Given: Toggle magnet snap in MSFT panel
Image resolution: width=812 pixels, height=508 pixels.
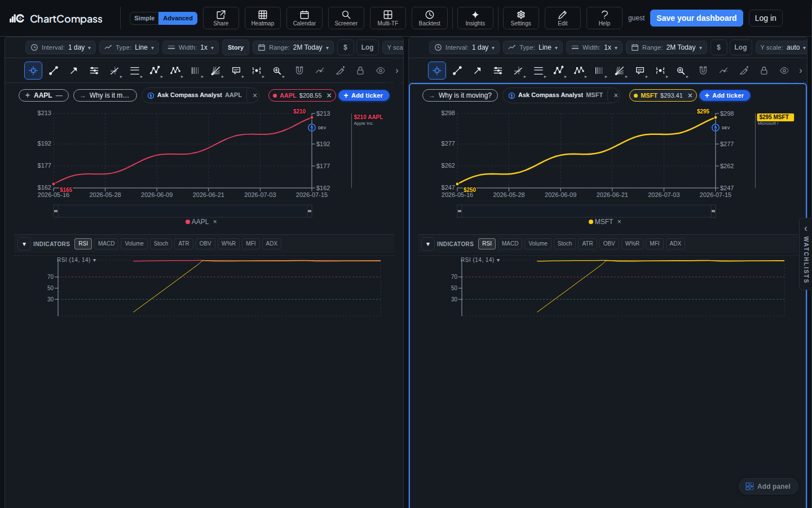Looking at the screenshot, I should 703,71.
